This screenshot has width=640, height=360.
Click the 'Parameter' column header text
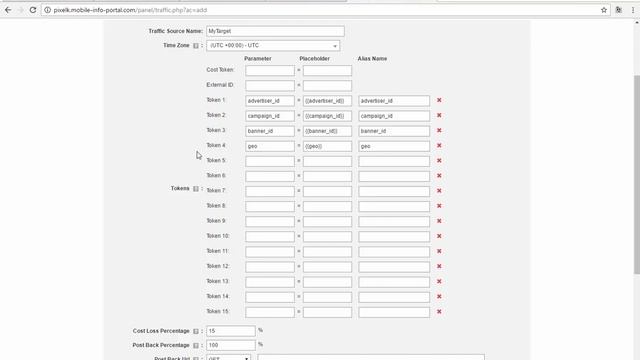pos(258,59)
